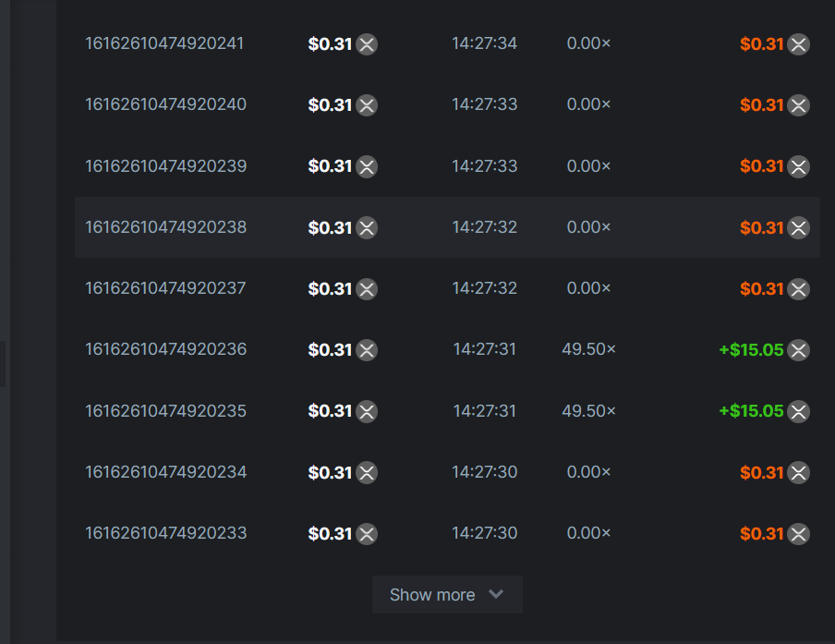Click XRP coin icon beside bet ending 0234 amount

(367, 473)
